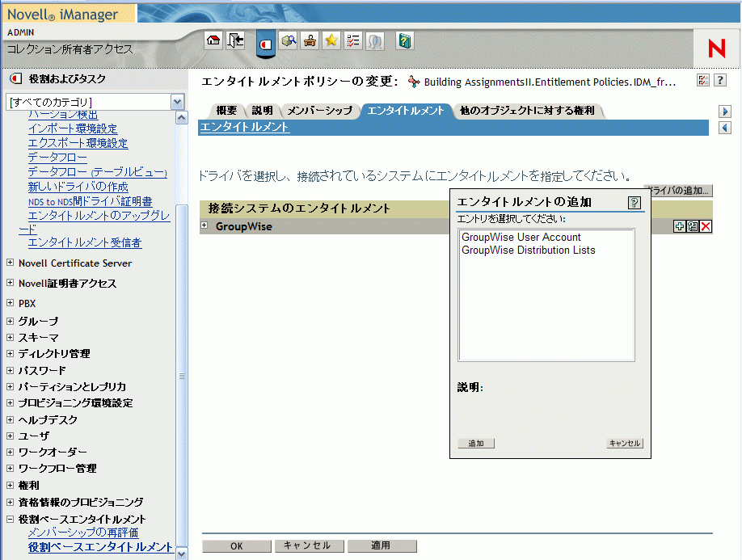
Task: Click the checklist icon beside page title
Action: 703,81
